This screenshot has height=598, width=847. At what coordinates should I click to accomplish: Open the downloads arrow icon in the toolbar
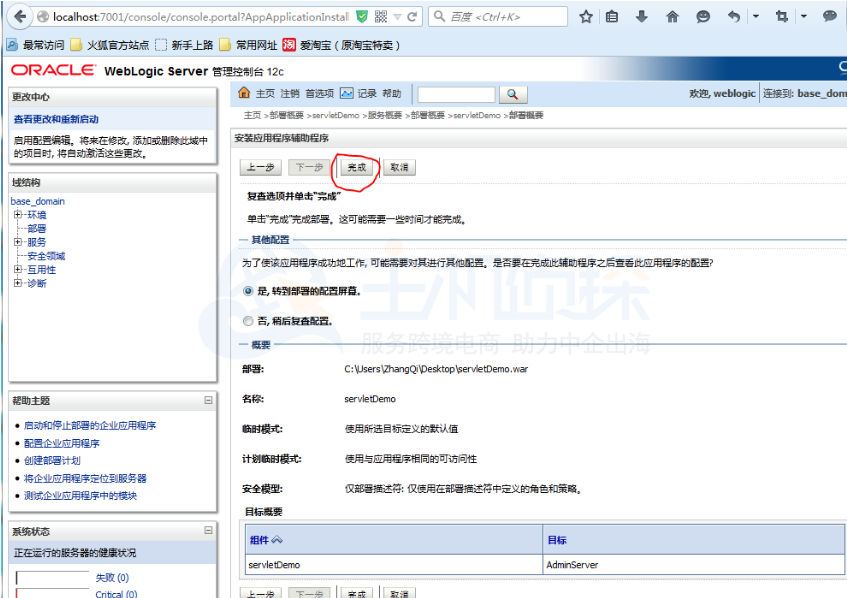641,15
